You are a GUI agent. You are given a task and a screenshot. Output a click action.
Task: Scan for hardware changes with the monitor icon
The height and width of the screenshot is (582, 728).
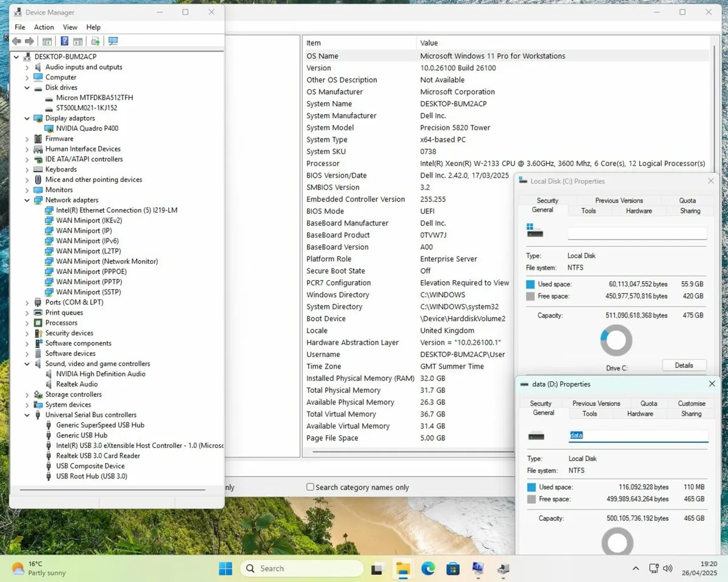(113, 41)
